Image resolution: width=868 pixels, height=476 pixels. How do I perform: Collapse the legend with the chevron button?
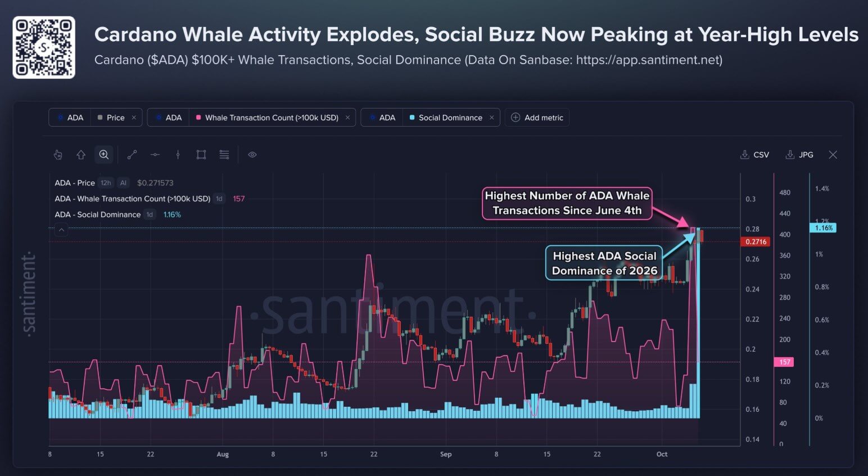61,230
